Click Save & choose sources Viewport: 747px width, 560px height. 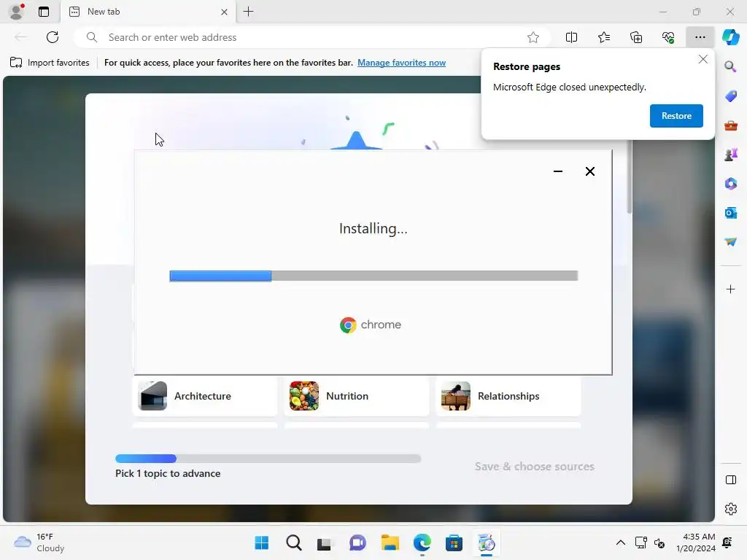534,466
